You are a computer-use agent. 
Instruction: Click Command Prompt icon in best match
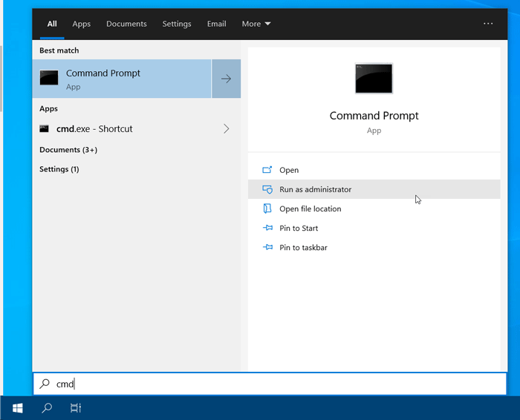click(49, 77)
